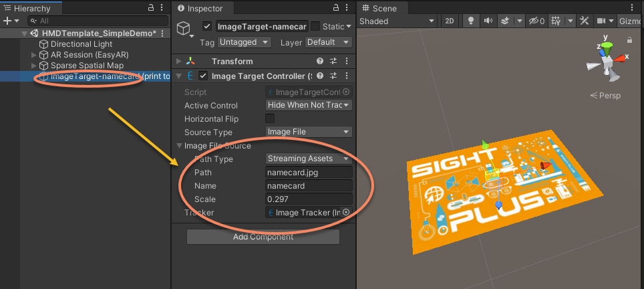Screen dimensions: 644x289
Task: Click the Scale field 0.297
Action: [309, 199]
